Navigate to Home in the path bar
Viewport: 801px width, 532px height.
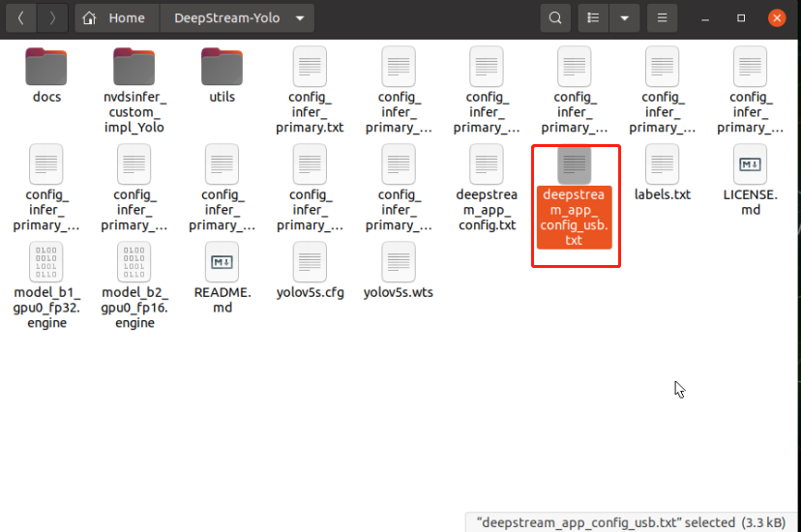coord(115,17)
